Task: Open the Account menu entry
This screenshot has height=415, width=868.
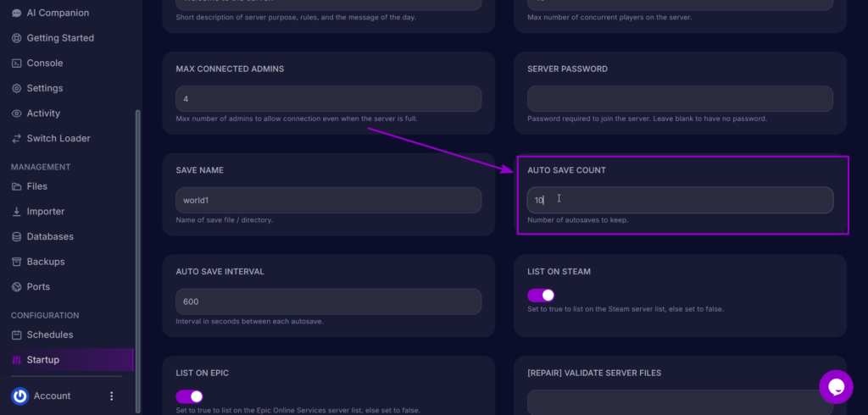Action: 52,396
